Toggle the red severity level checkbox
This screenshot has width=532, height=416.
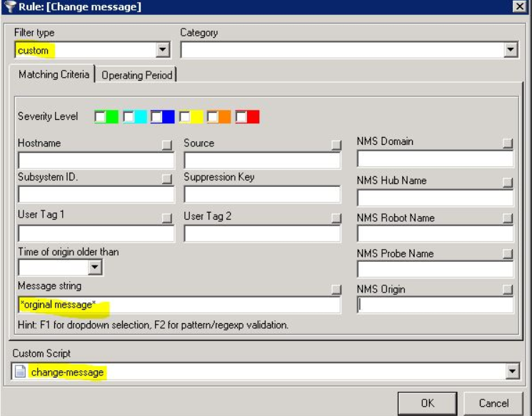pos(241,116)
